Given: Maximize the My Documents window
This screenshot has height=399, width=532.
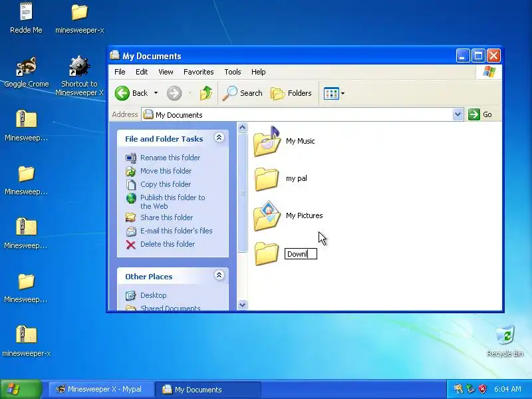Looking at the screenshot, I should tap(478, 55).
